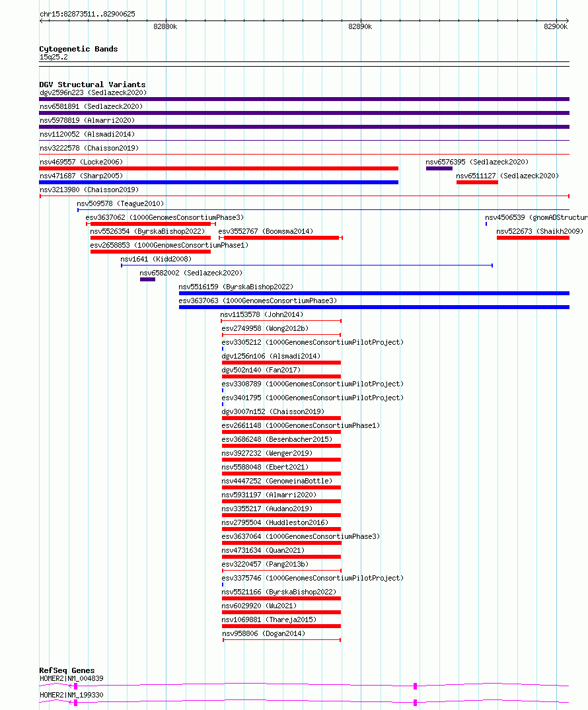Click purple bar under nsv6576395
The image size is (588, 710).
point(439,168)
